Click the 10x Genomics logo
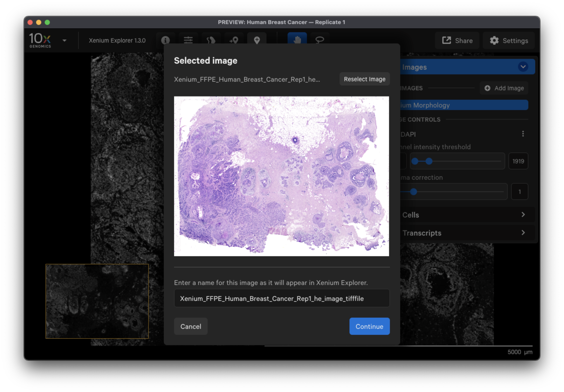Viewport: 564px width, 392px height. point(40,41)
